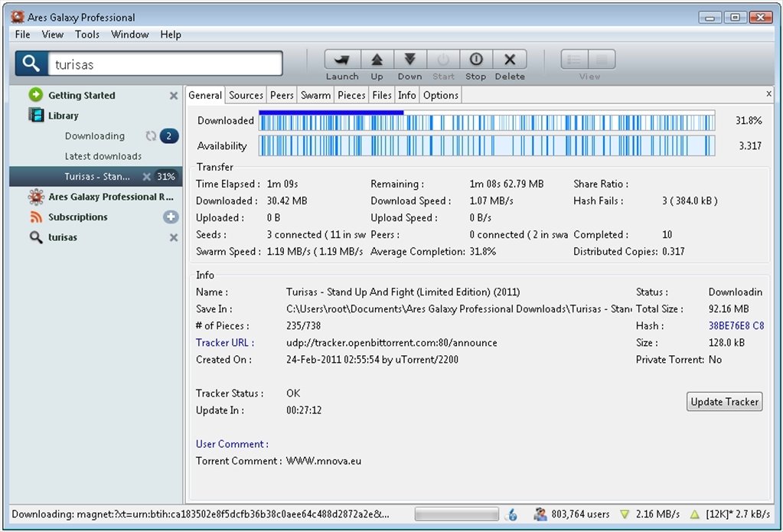783x532 pixels.
Task: Select the Turisas - Stan... download item
Action: click(96, 176)
